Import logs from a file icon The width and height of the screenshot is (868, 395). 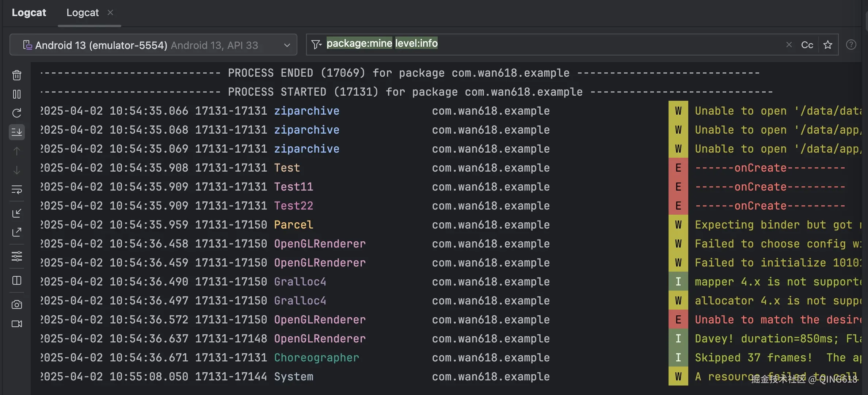[x=17, y=213]
